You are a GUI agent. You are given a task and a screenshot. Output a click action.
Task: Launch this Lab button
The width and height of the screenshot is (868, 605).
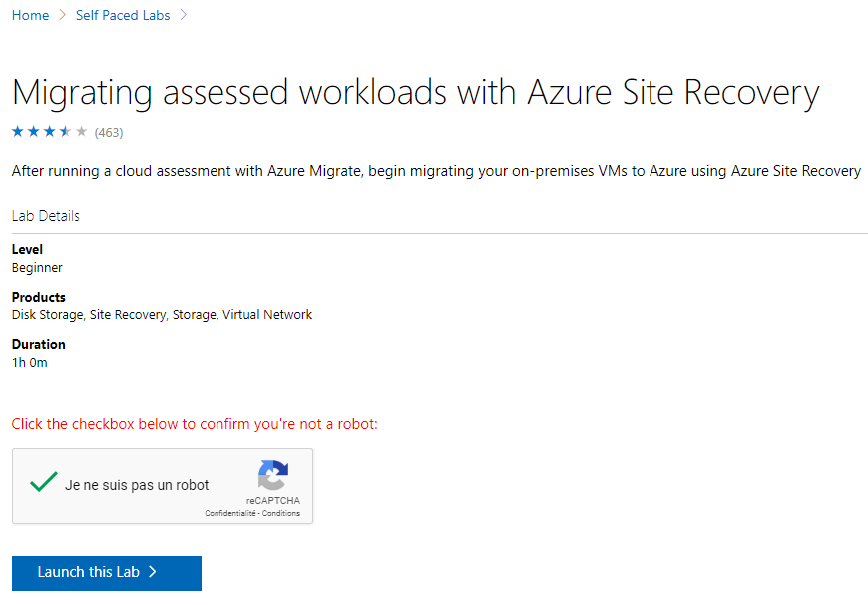pos(107,573)
